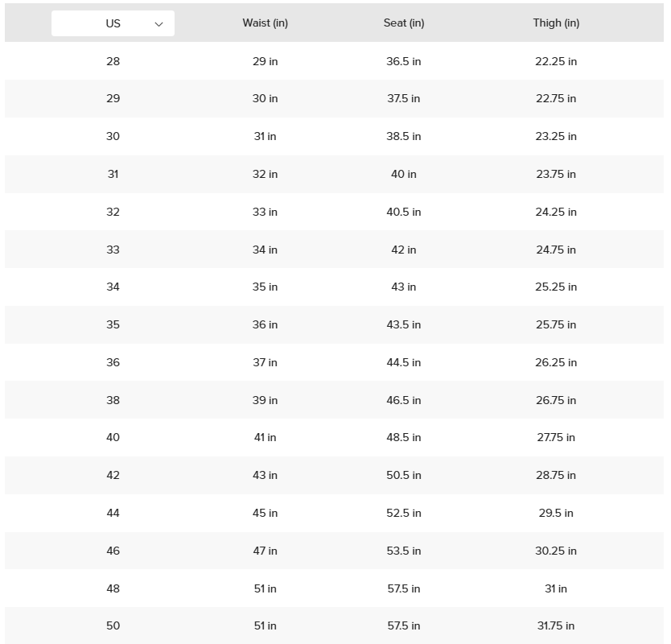
Task: Select the Waist (in) column header
Action: click(265, 23)
